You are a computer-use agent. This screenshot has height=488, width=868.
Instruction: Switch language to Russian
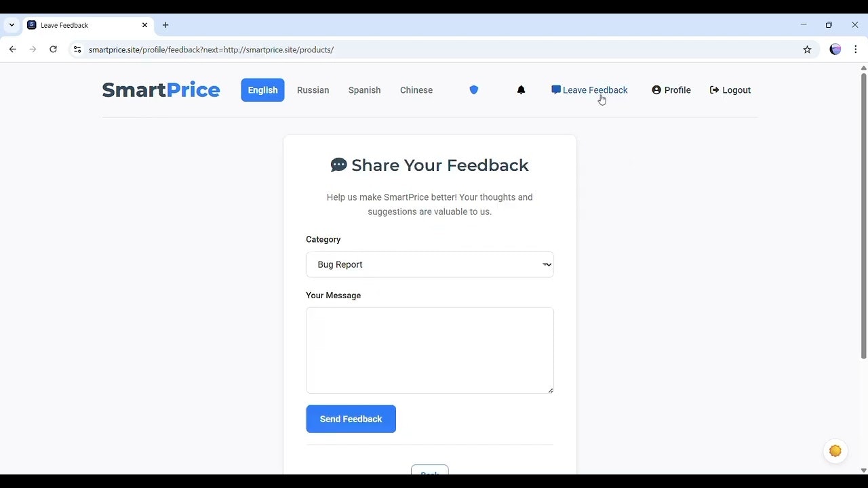pos(313,90)
